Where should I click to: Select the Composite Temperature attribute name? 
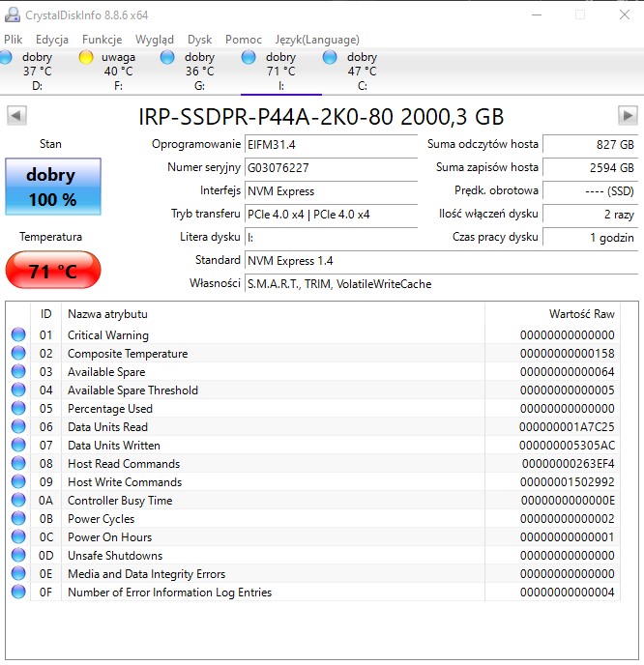(x=128, y=354)
